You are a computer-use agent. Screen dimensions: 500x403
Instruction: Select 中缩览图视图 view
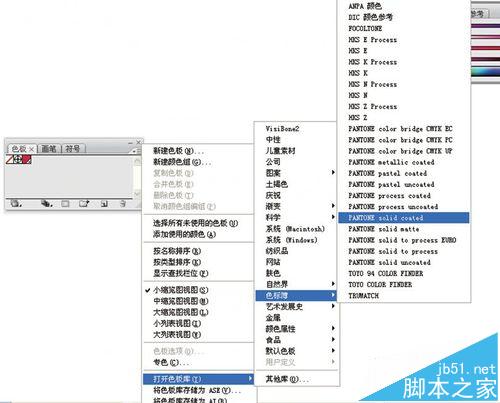coord(180,301)
